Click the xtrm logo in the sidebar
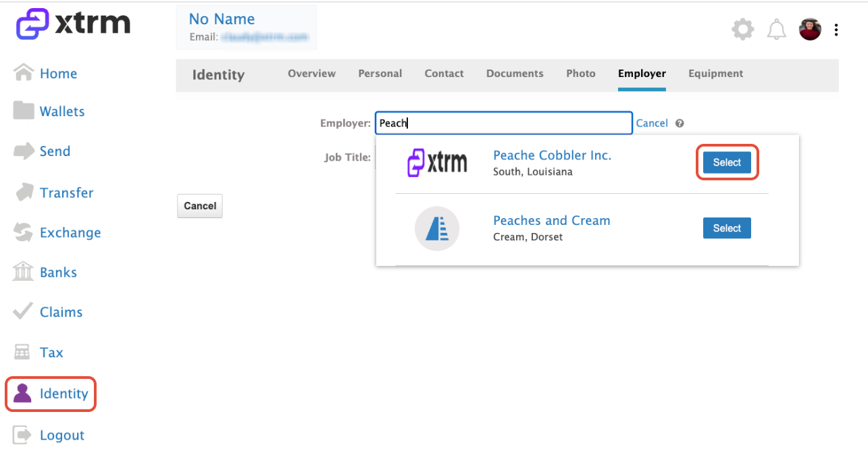868x466 pixels. tap(74, 24)
